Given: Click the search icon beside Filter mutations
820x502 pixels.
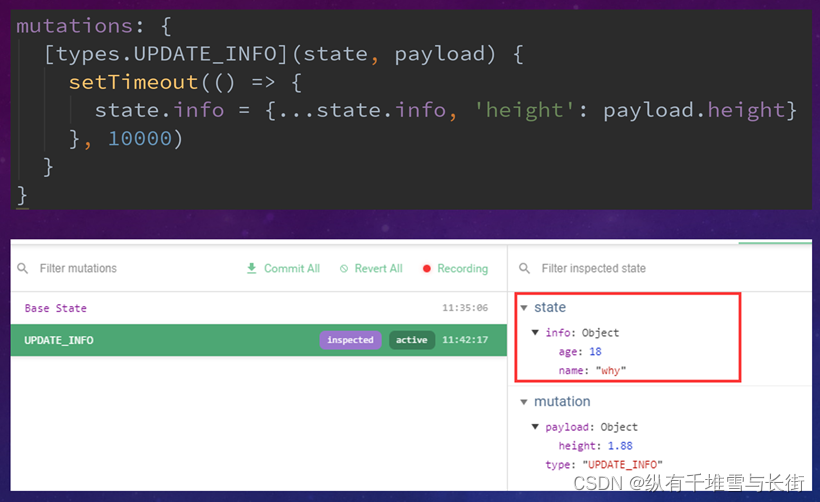Looking at the screenshot, I should pyautogui.click(x=22, y=268).
